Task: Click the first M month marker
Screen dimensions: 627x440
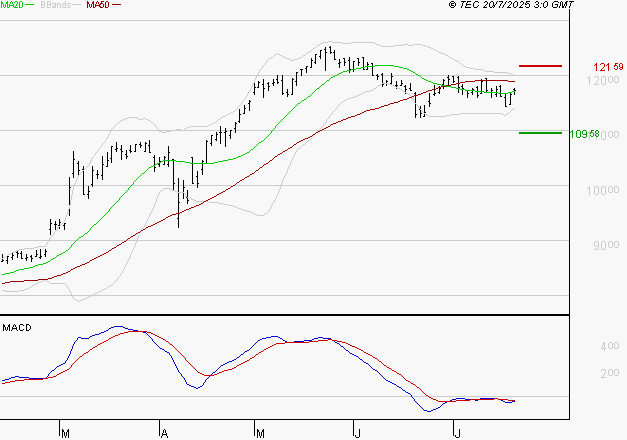Action: 65,433
